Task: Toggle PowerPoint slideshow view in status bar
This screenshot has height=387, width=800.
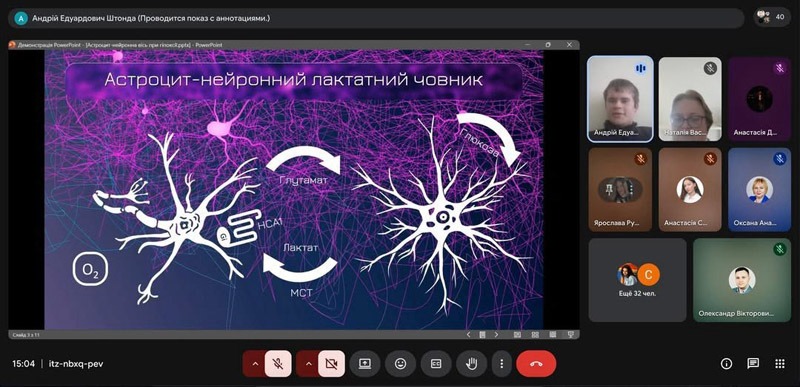Action: 571,335
